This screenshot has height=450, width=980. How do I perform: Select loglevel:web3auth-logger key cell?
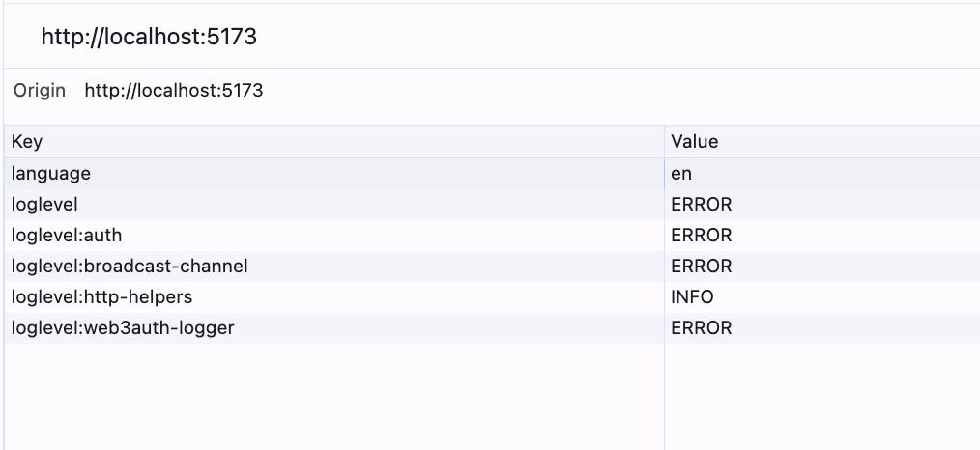[334, 328]
